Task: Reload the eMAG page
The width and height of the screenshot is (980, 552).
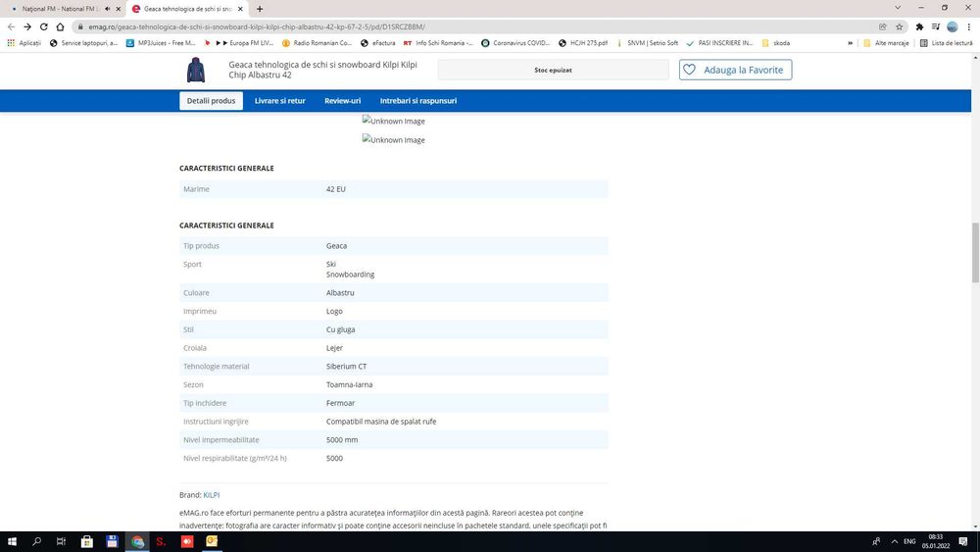Action: pyautogui.click(x=44, y=26)
